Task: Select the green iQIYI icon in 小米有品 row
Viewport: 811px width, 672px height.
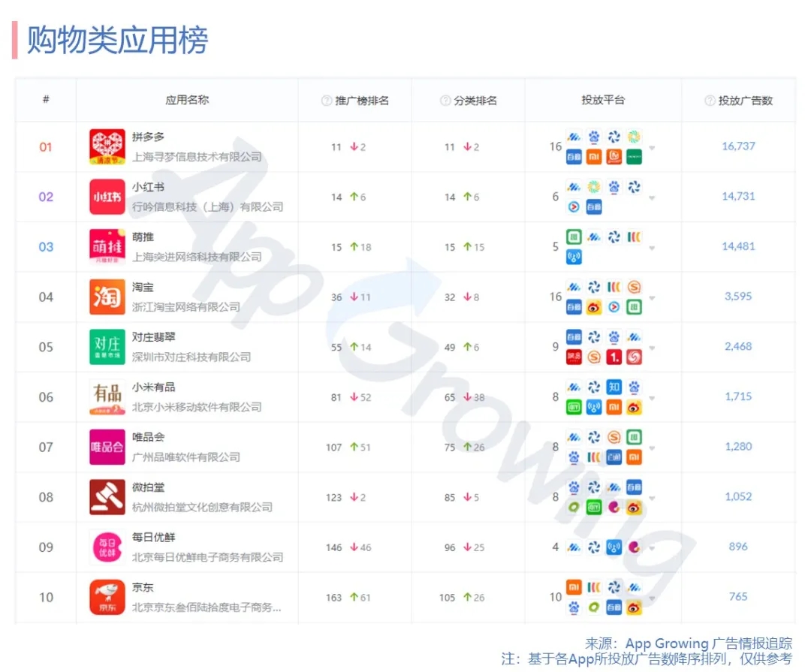Action: [574, 407]
